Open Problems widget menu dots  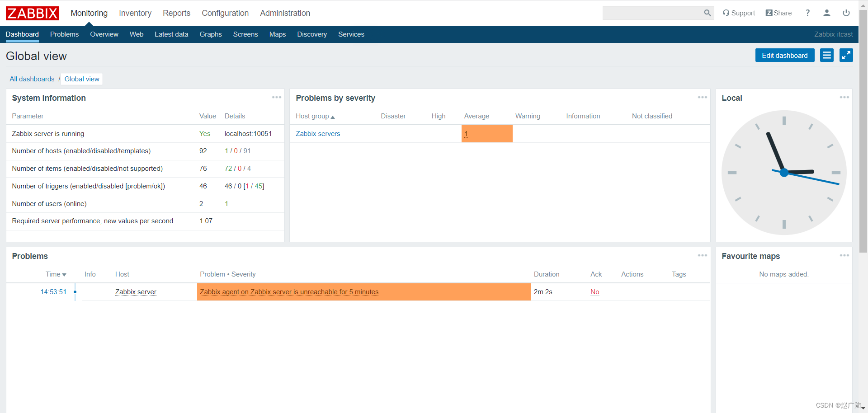click(702, 255)
